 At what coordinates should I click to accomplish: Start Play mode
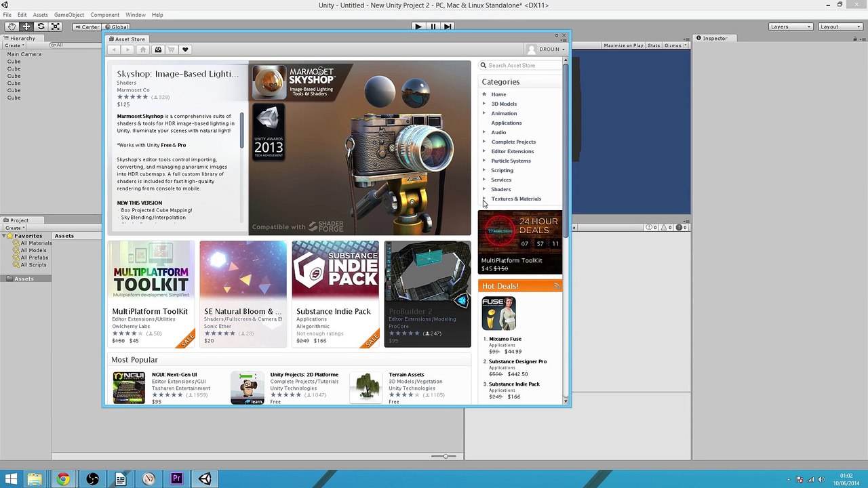tap(418, 26)
